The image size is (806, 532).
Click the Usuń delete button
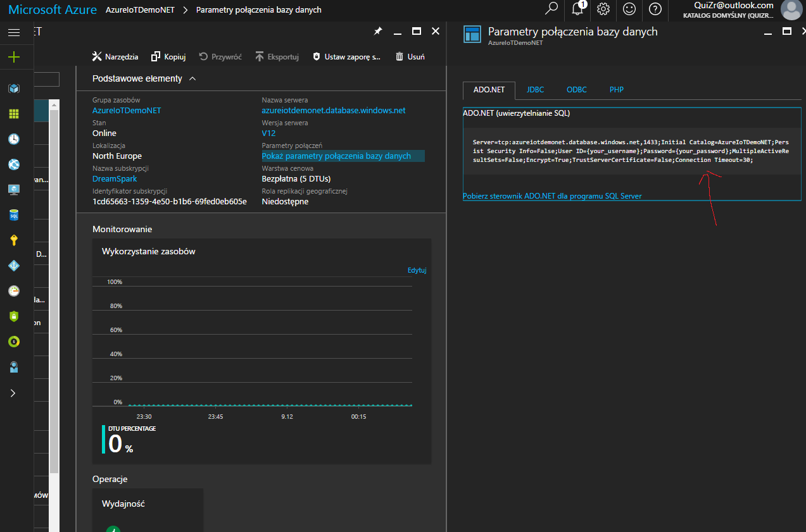[x=410, y=57]
